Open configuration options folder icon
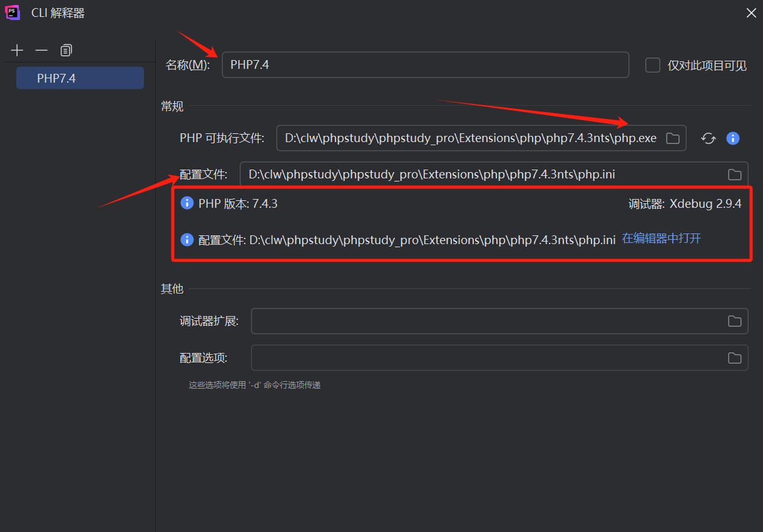763x532 pixels. click(735, 358)
